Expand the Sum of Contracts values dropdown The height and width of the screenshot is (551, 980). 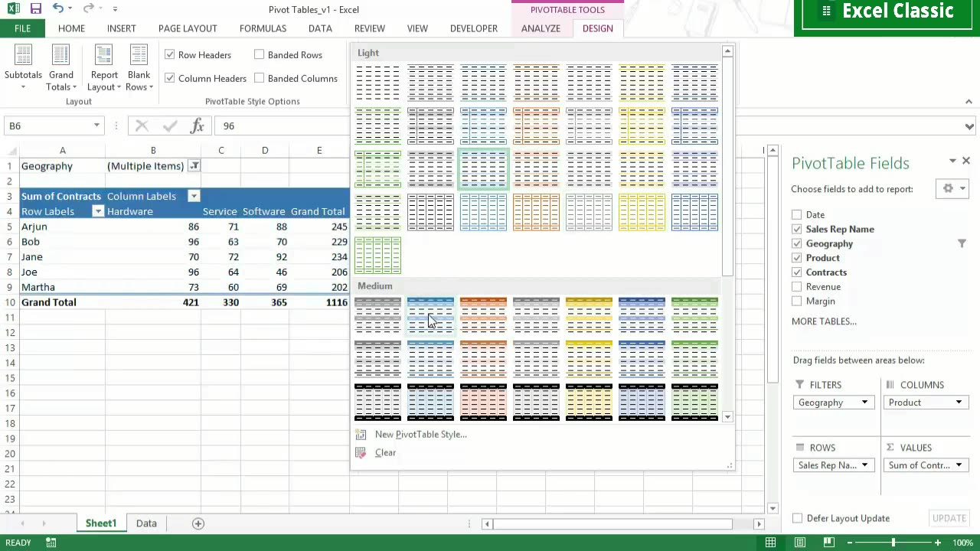point(959,465)
